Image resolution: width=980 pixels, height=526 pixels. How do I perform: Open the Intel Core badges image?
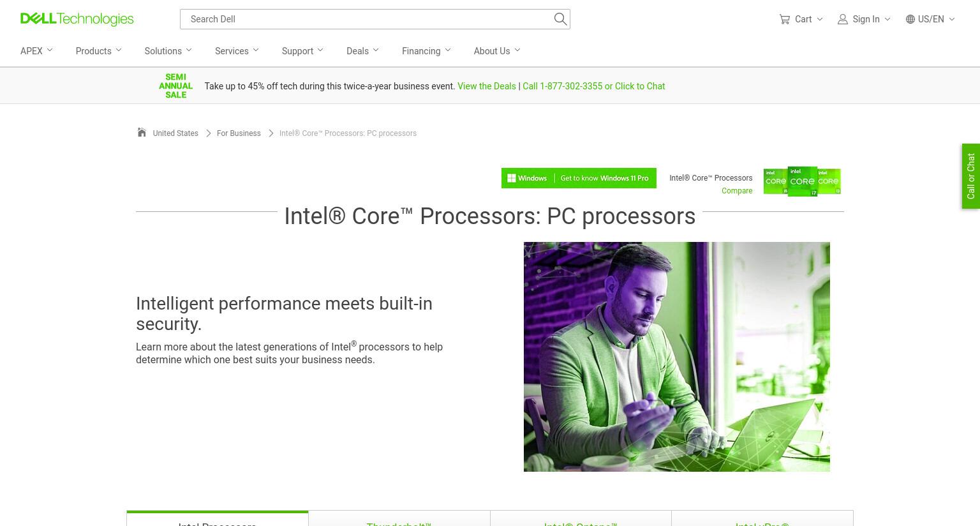[x=802, y=181]
